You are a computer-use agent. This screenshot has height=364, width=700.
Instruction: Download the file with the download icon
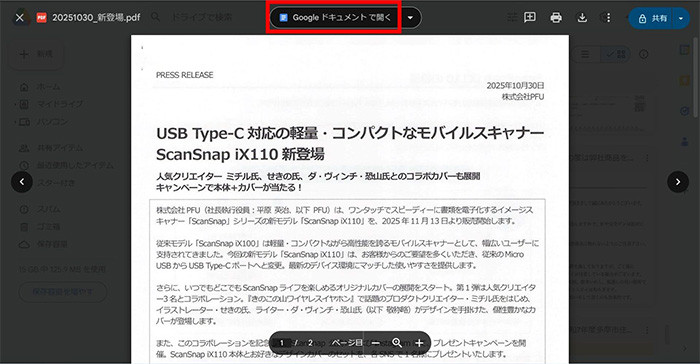point(582,17)
